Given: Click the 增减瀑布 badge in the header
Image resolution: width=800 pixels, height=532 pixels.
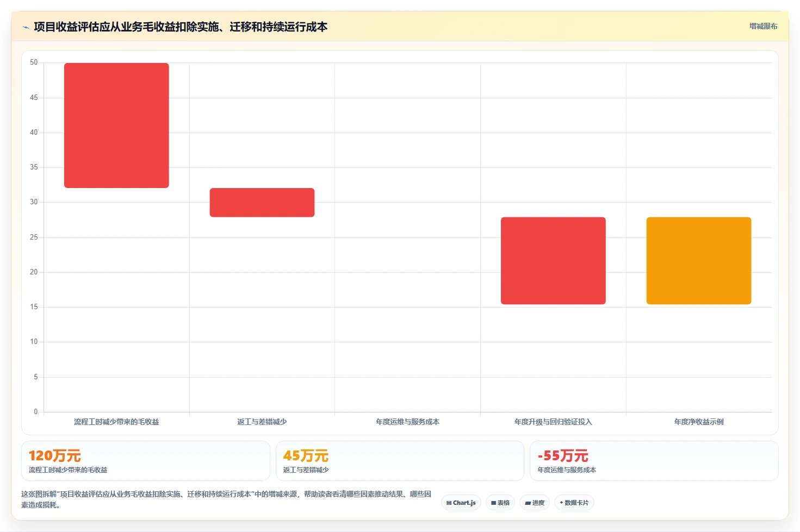Looking at the screenshot, I should pos(763,26).
